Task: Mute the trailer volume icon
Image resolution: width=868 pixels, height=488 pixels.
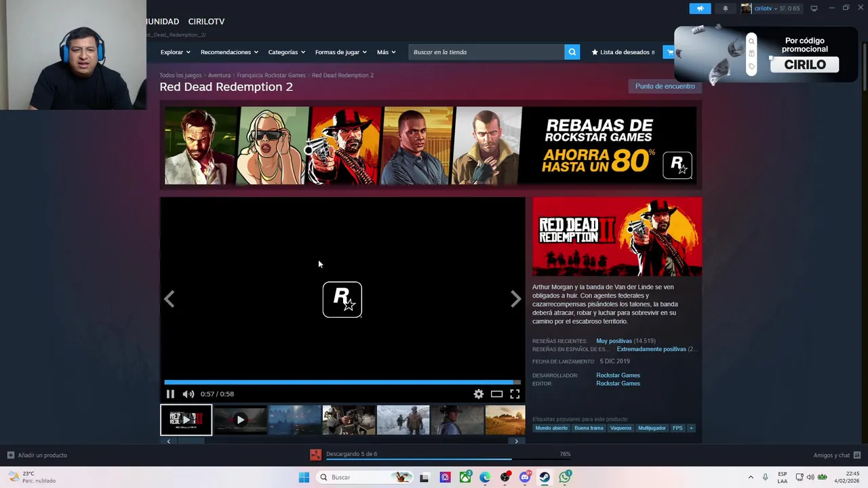Action: pos(189,394)
